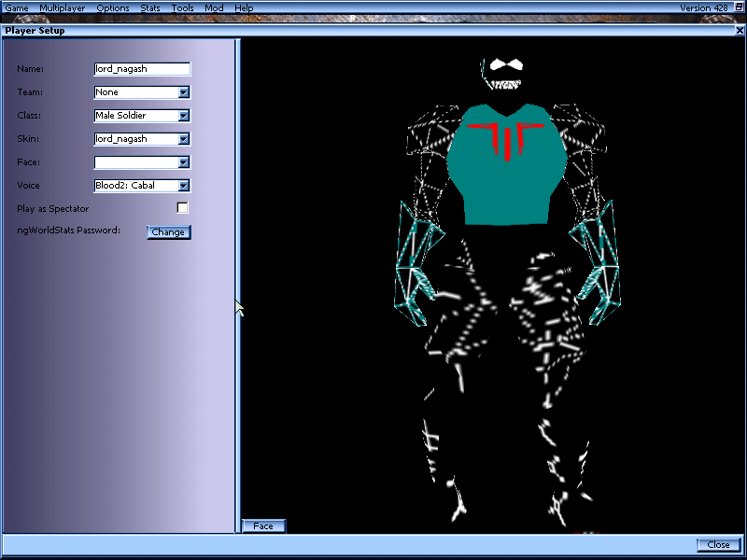Open the Stats menu
This screenshot has width=747, height=560.
tap(149, 7)
